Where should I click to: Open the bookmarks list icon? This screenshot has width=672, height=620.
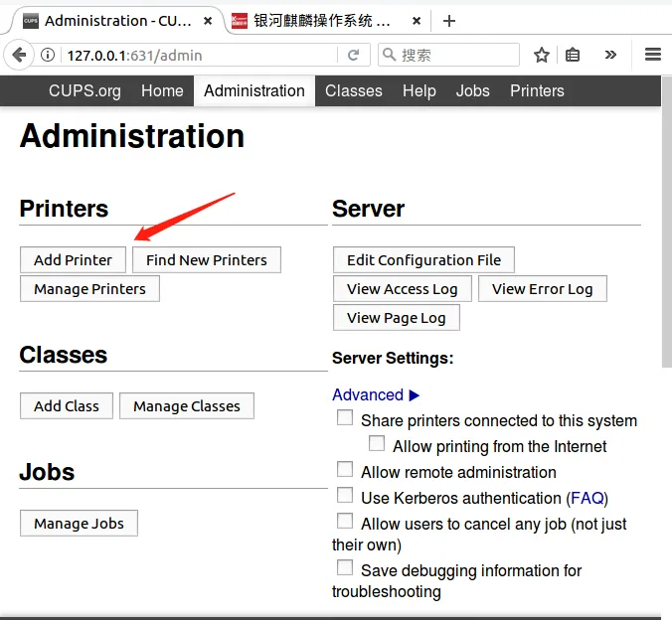(x=573, y=56)
